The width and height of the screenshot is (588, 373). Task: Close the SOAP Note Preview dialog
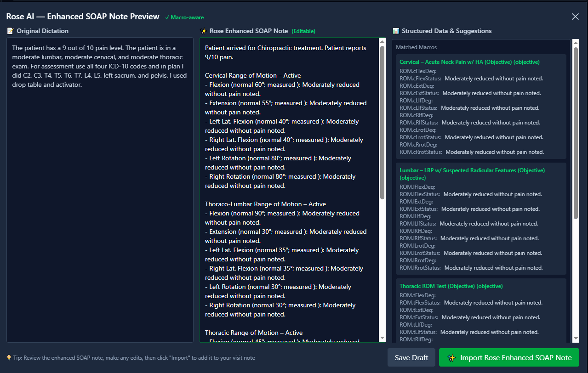point(575,17)
